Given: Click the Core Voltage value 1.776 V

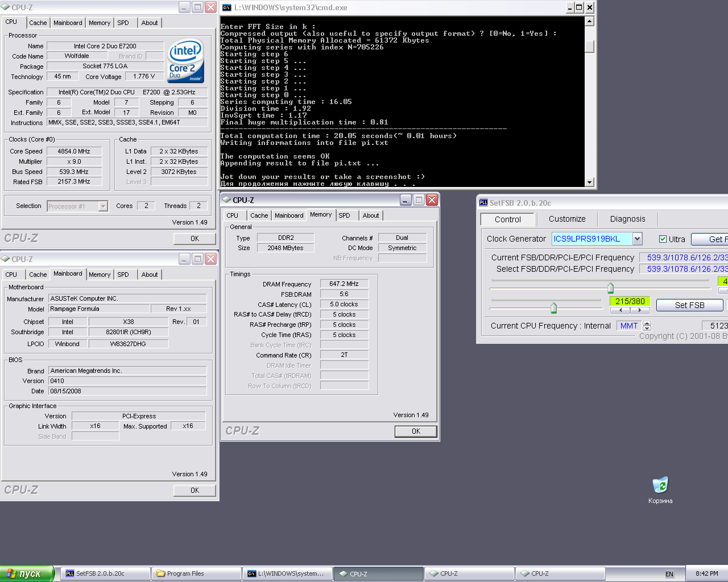Looking at the screenshot, I should coord(144,76).
